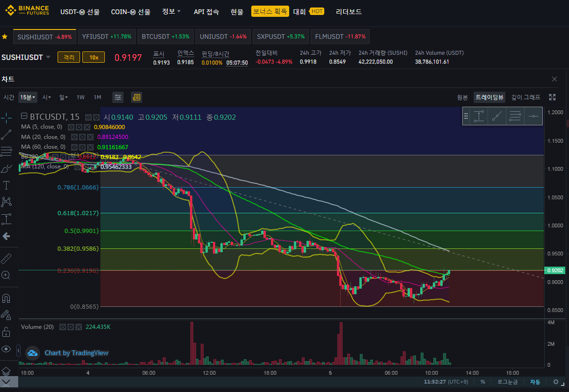Image resolution: width=569 pixels, height=392 pixels.
Task: Select the XABCD pattern tool
Action: coord(6,202)
